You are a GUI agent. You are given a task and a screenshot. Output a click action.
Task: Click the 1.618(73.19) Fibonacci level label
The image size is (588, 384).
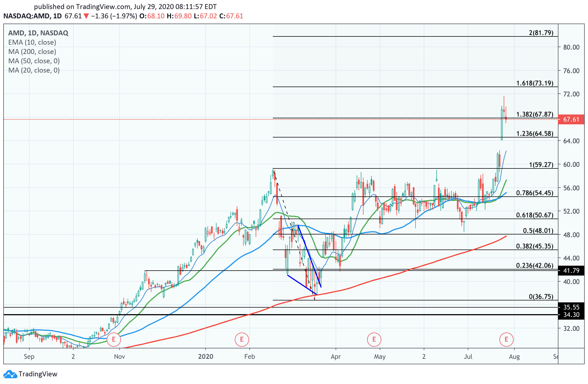point(535,83)
